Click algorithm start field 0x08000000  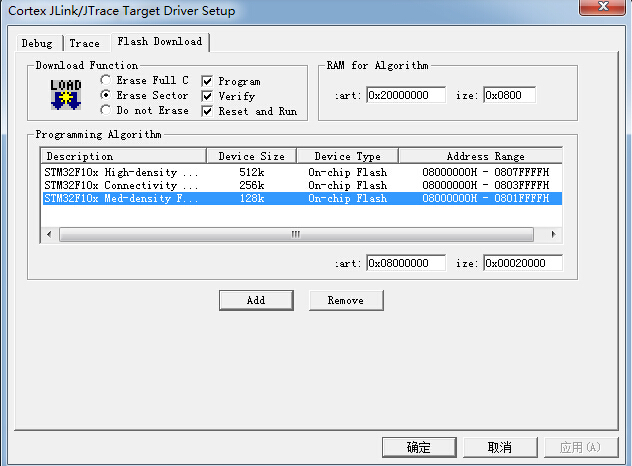pos(406,263)
